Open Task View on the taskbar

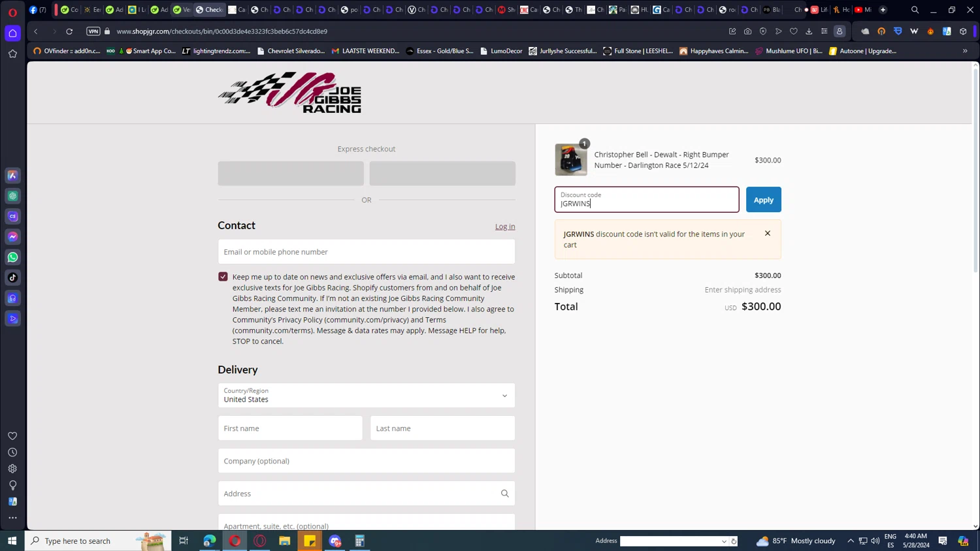184,541
